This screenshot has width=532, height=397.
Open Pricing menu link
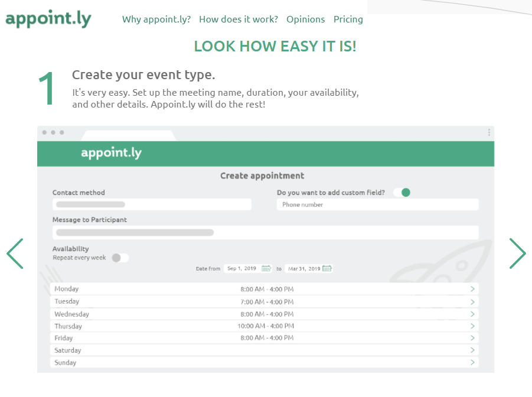click(348, 19)
